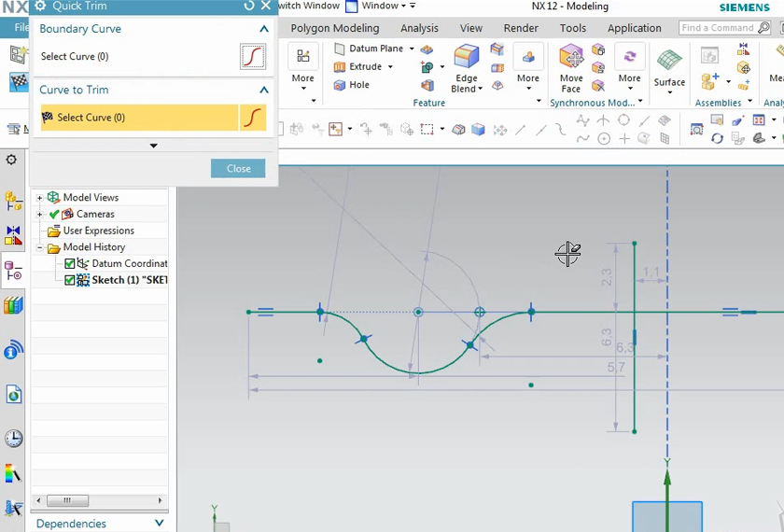Click Boundary Curve selection icon
This screenshot has height=532, width=784.
coord(253,57)
